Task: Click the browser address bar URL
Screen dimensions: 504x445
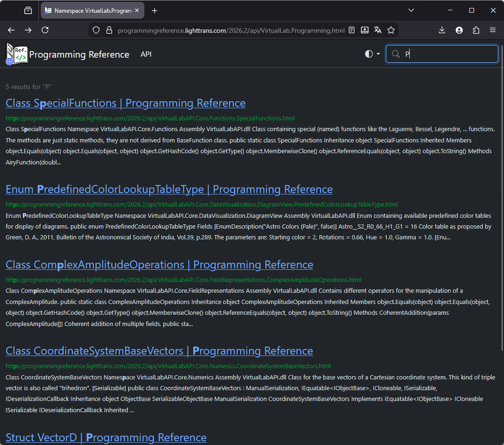Action: tap(231, 30)
